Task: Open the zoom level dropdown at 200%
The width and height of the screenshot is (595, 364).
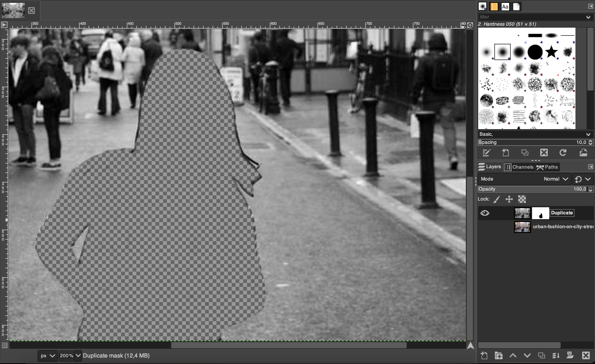Action: (x=78, y=356)
